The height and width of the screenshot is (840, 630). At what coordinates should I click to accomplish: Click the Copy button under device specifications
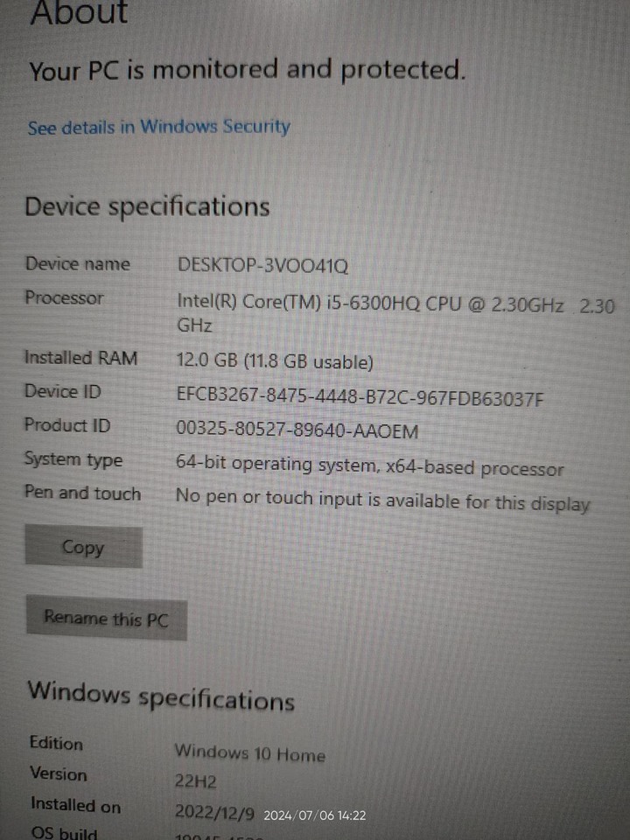(x=84, y=547)
